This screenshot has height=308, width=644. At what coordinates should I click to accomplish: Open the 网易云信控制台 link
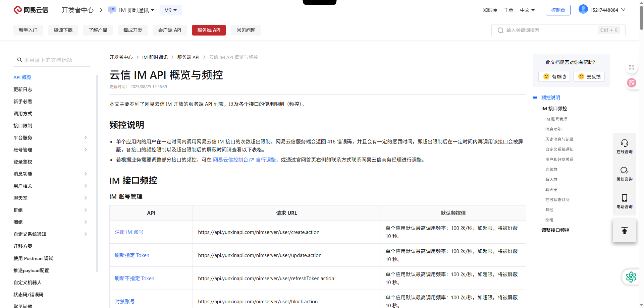click(x=230, y=160)
